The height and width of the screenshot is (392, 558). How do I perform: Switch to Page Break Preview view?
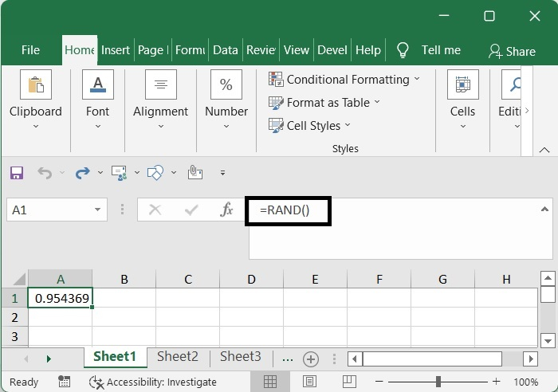pos(350,382)
